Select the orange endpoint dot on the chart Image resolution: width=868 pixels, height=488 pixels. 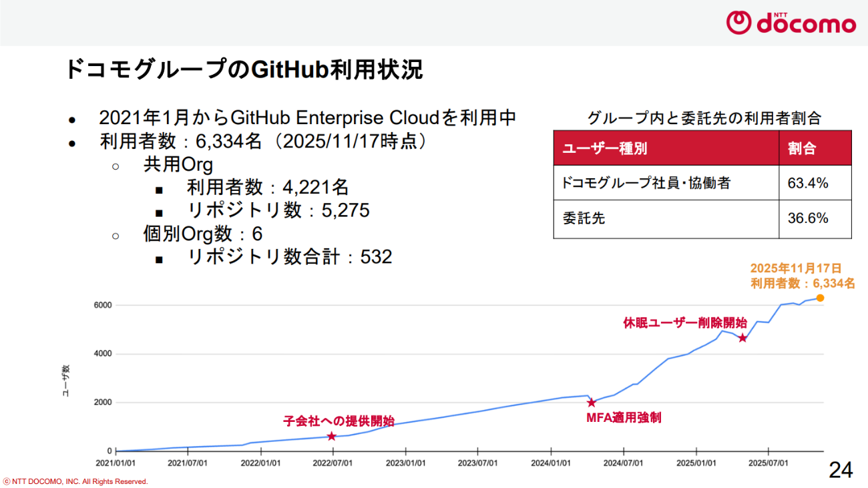tap(820, 298)
